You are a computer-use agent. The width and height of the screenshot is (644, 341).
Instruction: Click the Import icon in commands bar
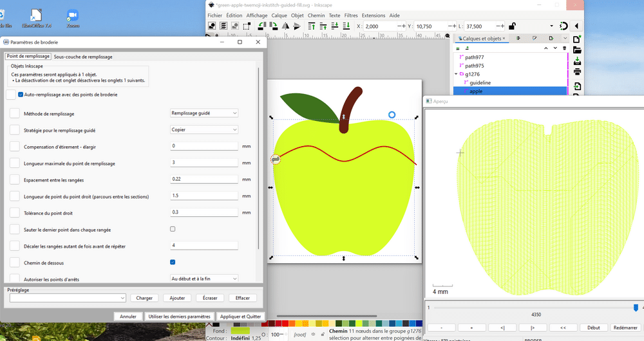pos(577,86)
